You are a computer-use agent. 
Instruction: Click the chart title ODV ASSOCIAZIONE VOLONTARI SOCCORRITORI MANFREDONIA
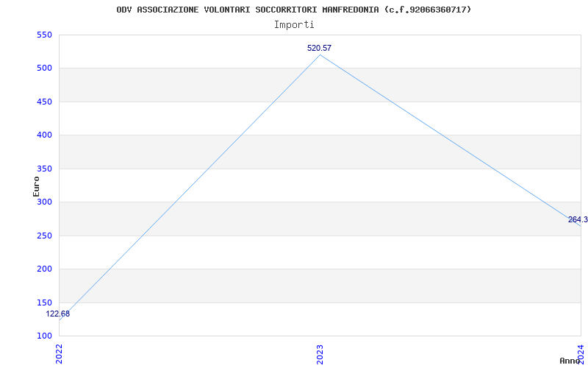click(293, 10)
